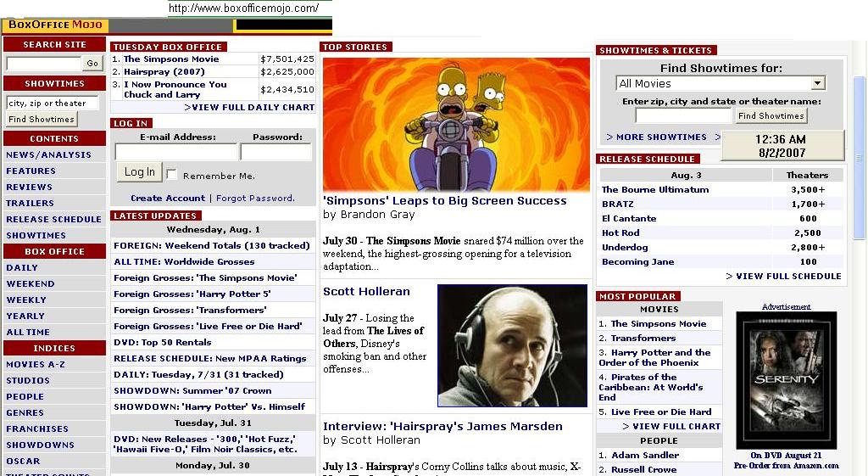Open Reviews in the contents menu
868x476 pixels.
[x=30, y=188]
